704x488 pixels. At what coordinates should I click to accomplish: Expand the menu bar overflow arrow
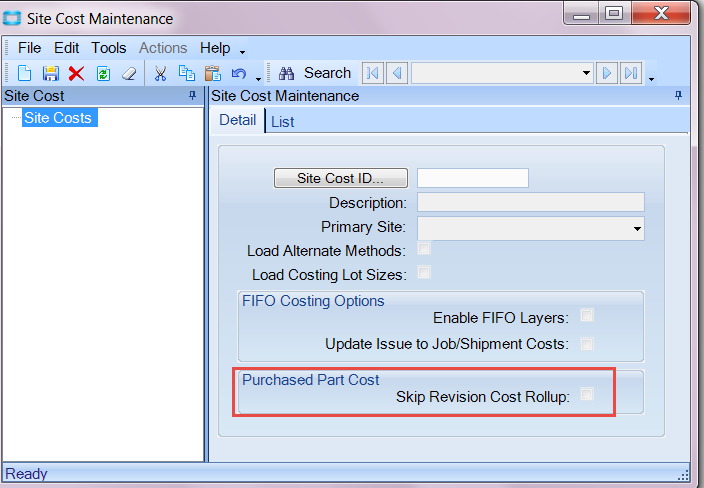click(242, 53)
